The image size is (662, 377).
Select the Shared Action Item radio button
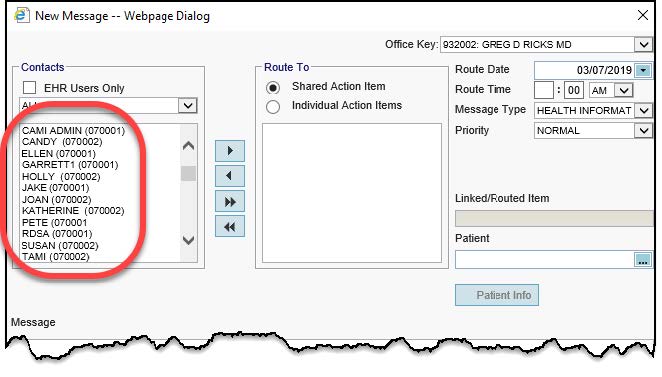(273, 87)
